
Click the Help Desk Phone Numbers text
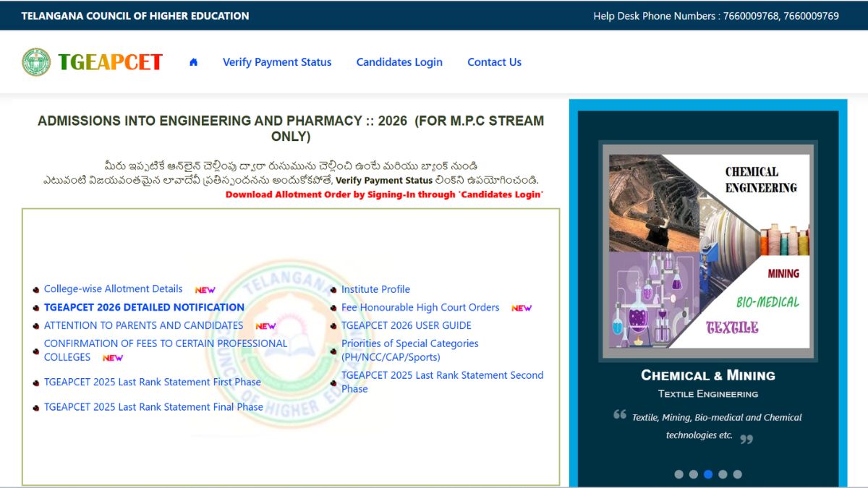coord(716,16)
